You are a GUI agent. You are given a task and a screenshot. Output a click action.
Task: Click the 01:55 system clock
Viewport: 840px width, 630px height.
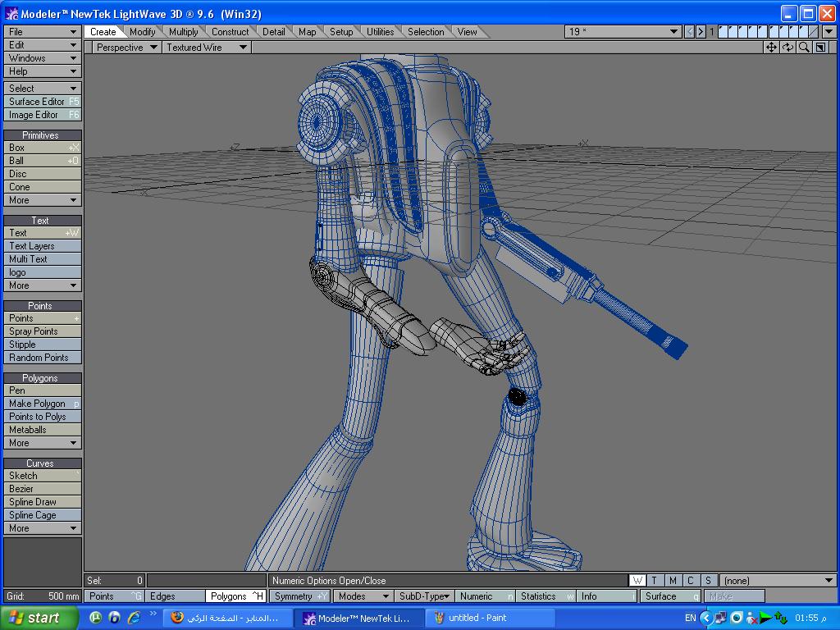click(x=813, y=618)
